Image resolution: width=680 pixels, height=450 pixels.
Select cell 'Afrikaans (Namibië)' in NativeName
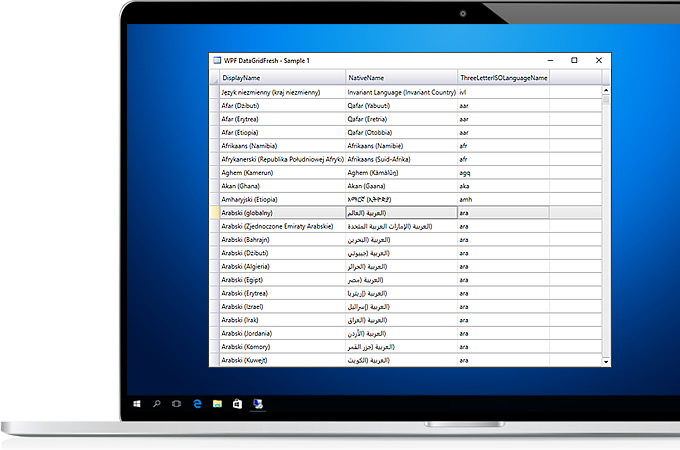402,146
